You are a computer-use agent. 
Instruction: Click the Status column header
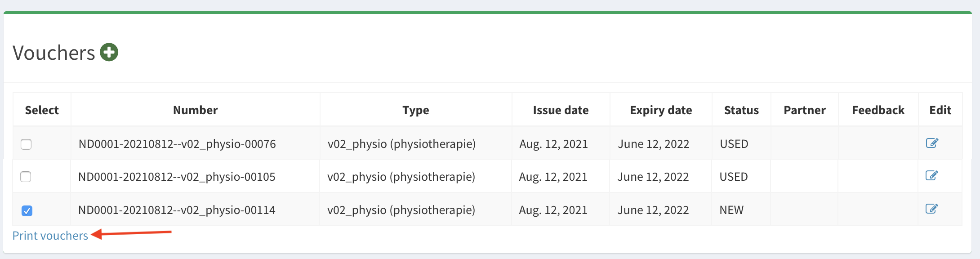click(x=741, y=110)
